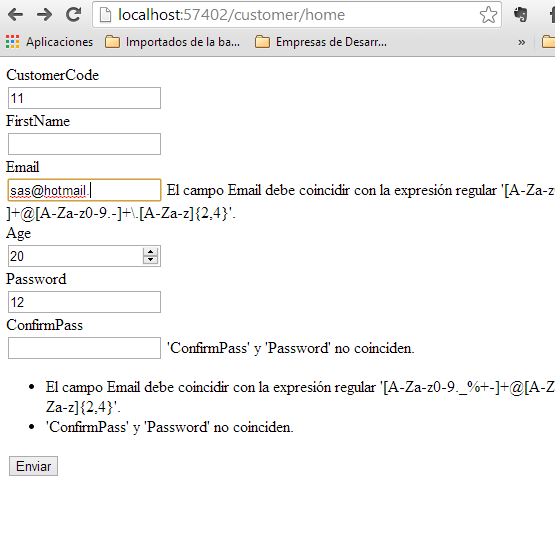555x539 pixels.
Task: Open the Empresas de Desarr... bookmark folder
Action: (x=321, y=42)
